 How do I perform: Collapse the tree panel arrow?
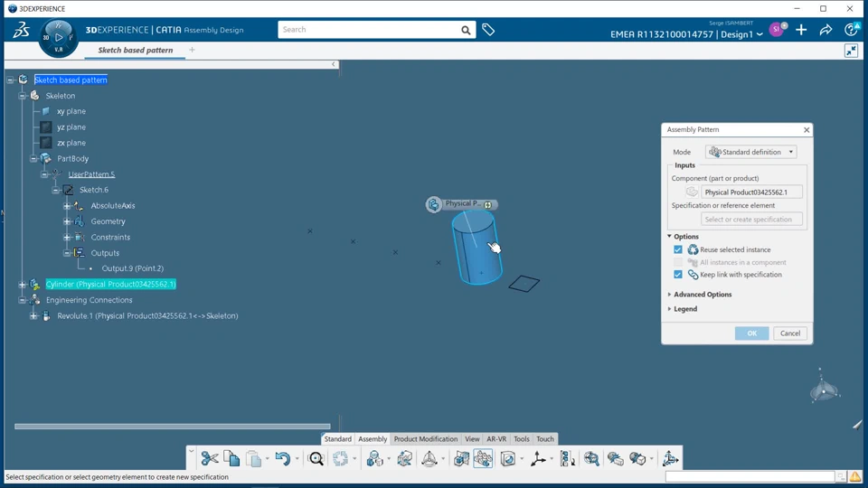click(x=334, y=64)
